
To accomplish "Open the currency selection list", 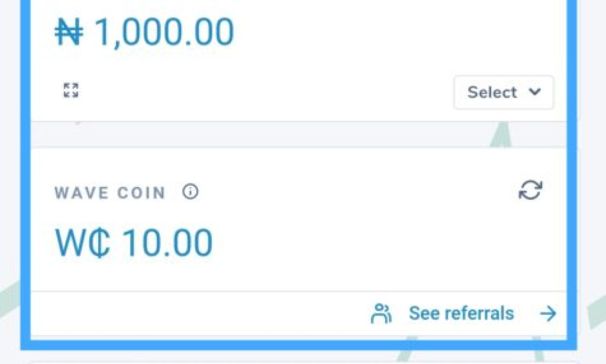I will click(x=504, y=92).
